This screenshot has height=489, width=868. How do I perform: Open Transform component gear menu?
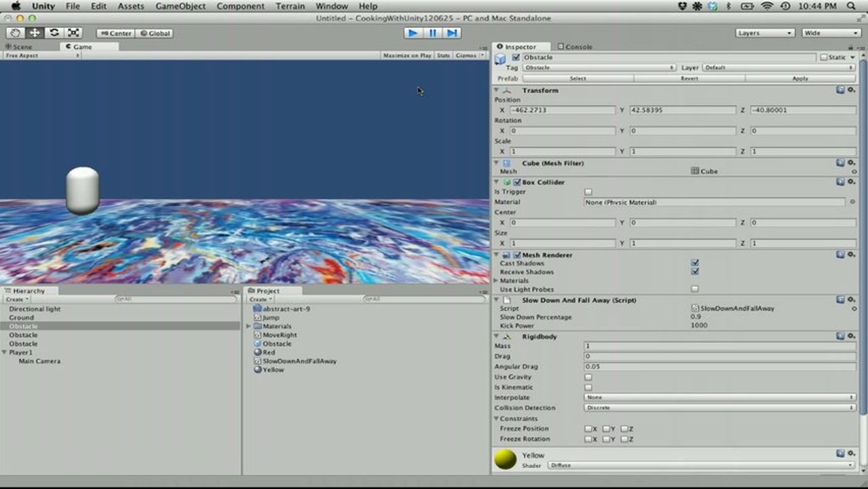pyautogui.click(x=851, y=90)
